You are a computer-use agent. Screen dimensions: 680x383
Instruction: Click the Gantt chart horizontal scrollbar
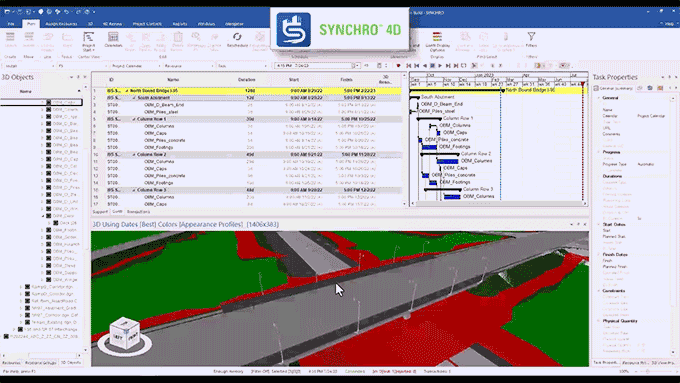tap(499, 203)
